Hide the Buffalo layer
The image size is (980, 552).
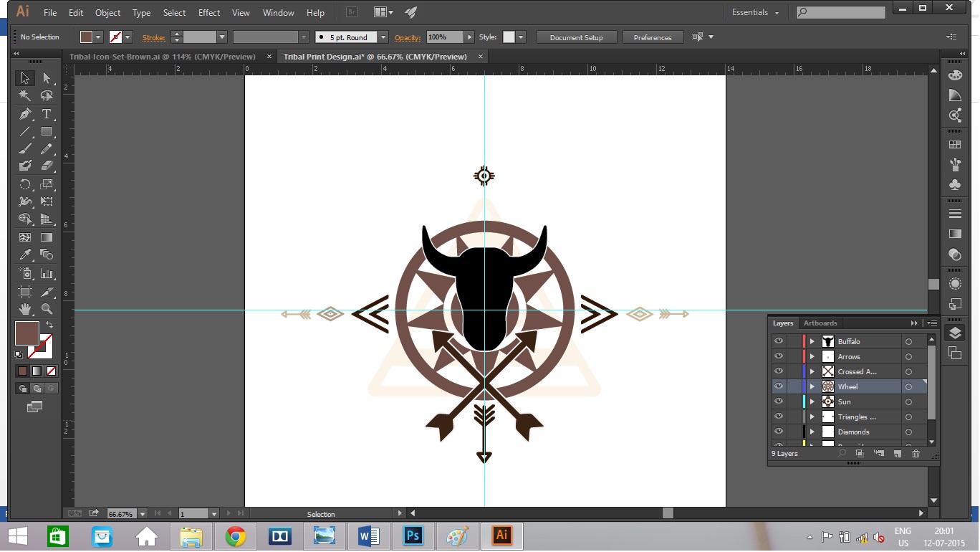coord(779,341)
